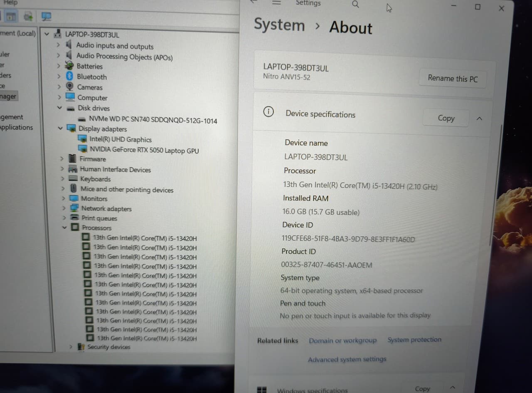Select the first i5-13420H processor entry
532x393 pixels.
coord(145,238)
